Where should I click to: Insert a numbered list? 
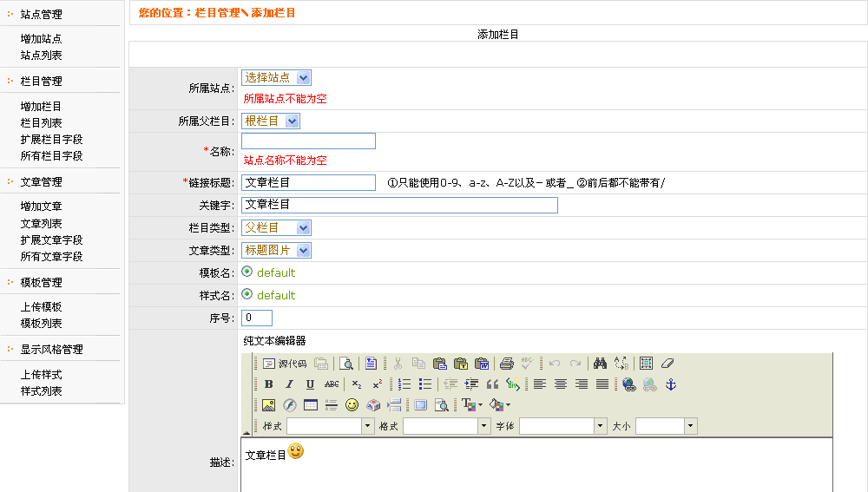(x=404, y=384)
